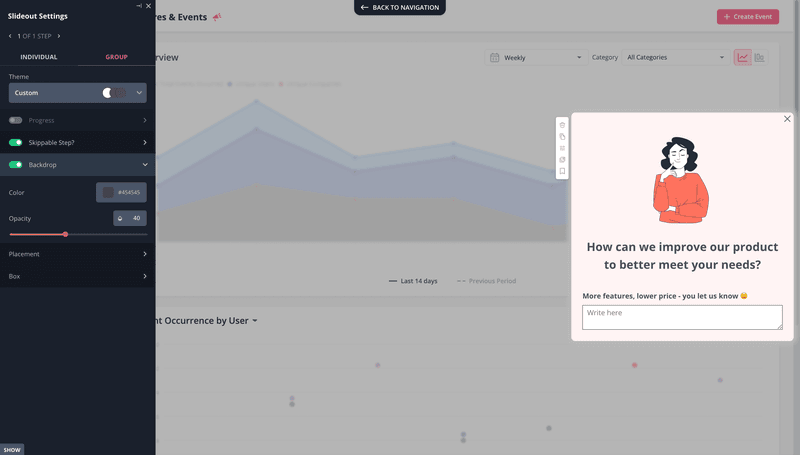
Task: Click 'More features, lower price' label text
Action: (x=665, y=296)
